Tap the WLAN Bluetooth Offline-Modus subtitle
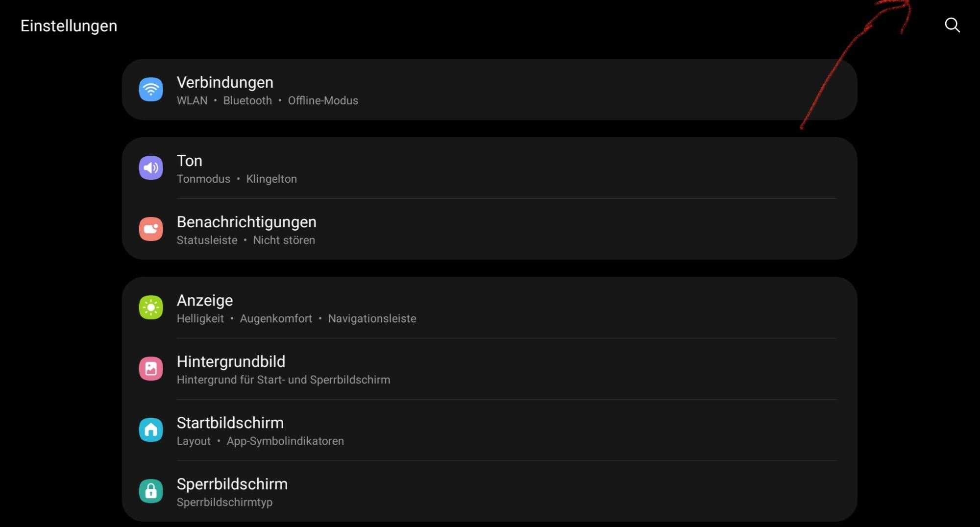980x527 pixels. tap(268, 100)
